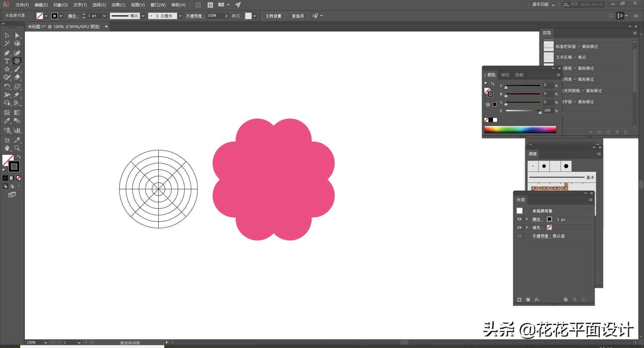Click the color spectrum bar
Image resolution: width=644 pixels, height=348 pixels.
click(520, 129)
